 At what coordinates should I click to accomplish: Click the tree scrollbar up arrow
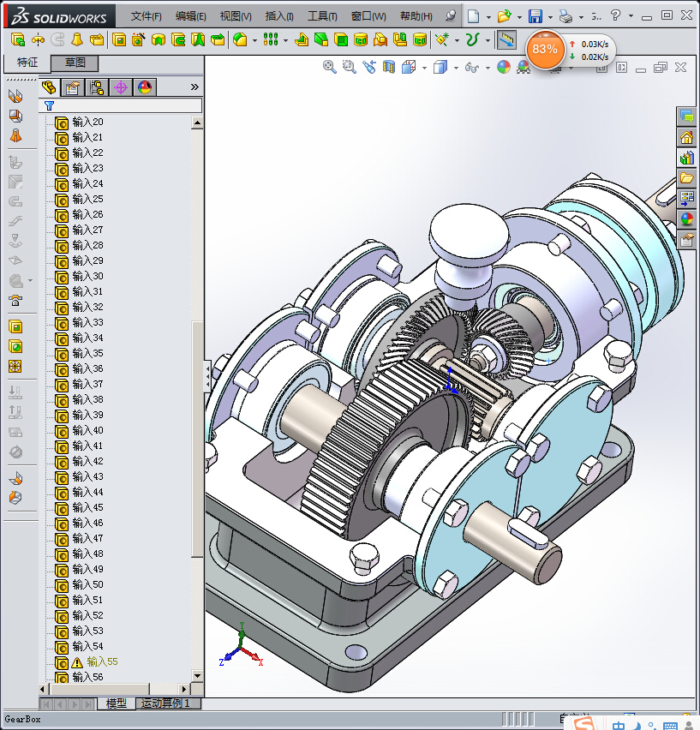tap(197, 123)
